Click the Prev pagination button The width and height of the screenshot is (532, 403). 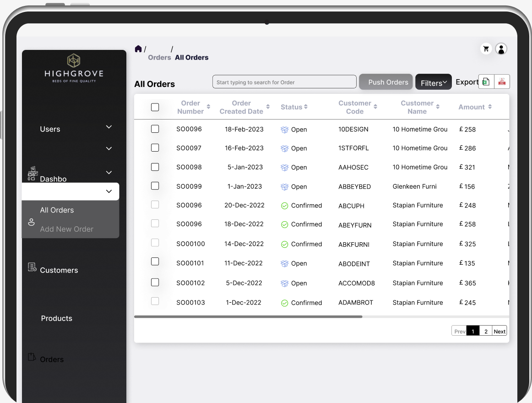pos(459,331)
